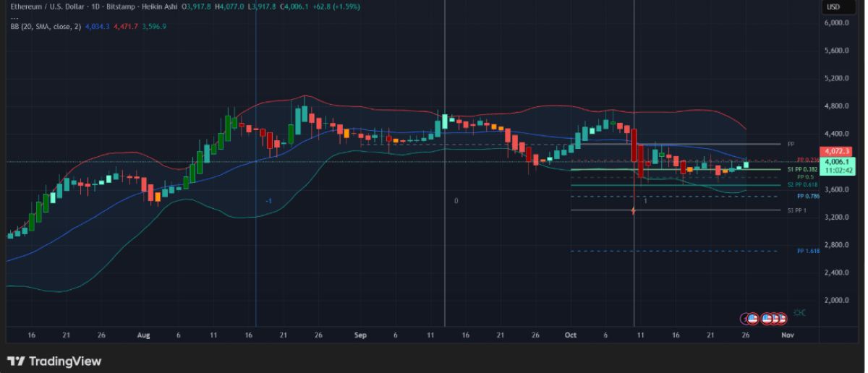Viewport: 868px width, 373px height.
Task: Click the Oct label on time axis
Action: 570,336
